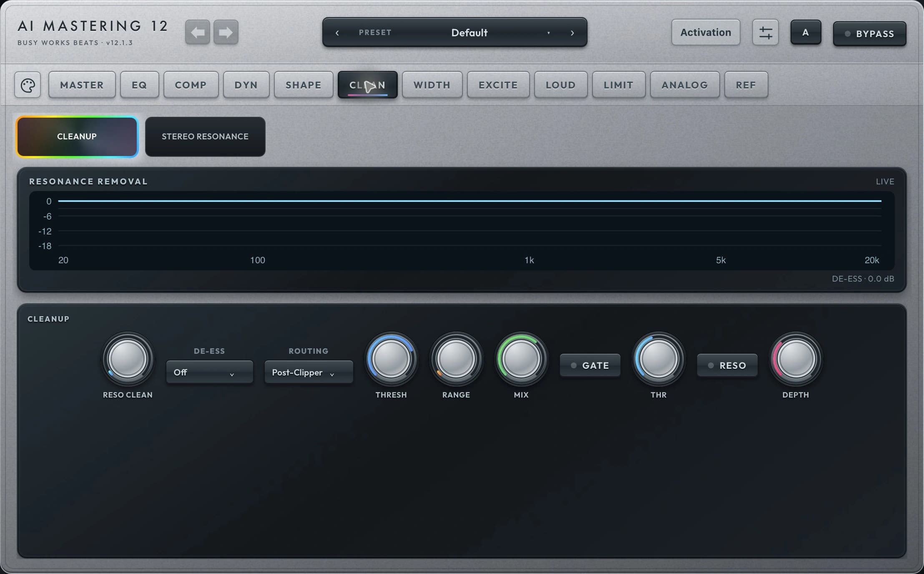Switch to the DYN tab

tap(246, 85)
